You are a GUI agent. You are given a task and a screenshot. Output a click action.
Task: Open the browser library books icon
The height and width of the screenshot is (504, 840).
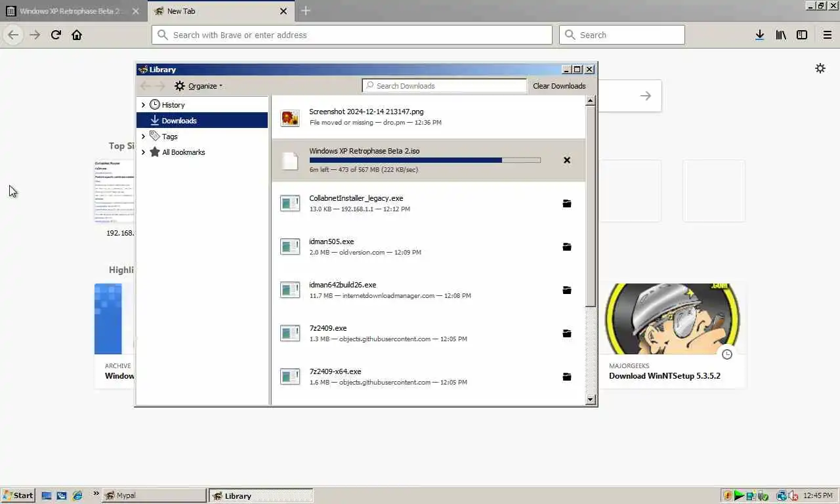(781, 35)
